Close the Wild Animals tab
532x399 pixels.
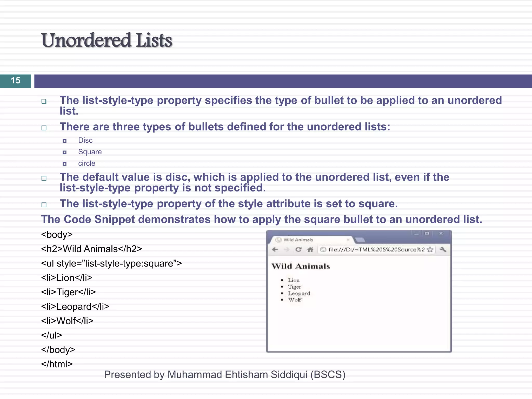tap(348, 240)
